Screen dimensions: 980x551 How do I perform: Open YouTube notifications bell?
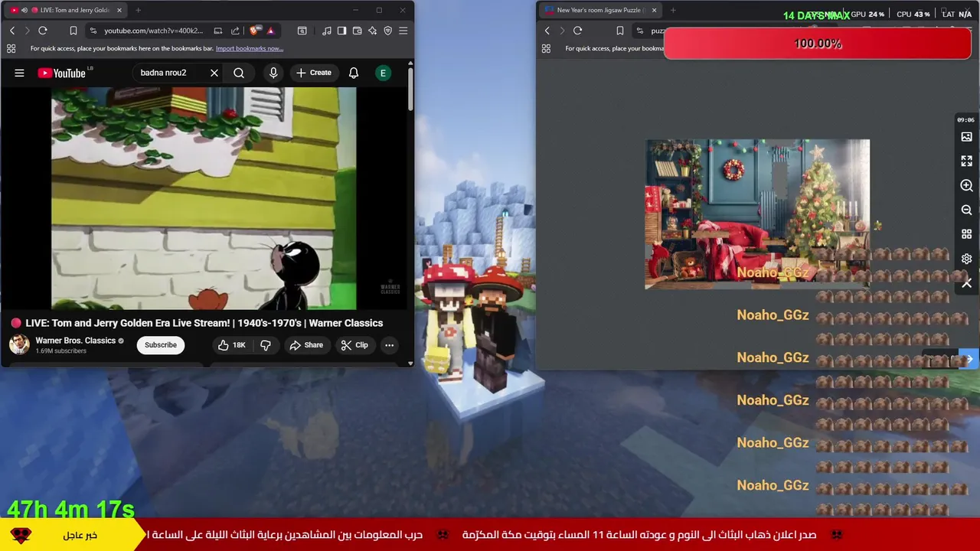coord(354,73)
